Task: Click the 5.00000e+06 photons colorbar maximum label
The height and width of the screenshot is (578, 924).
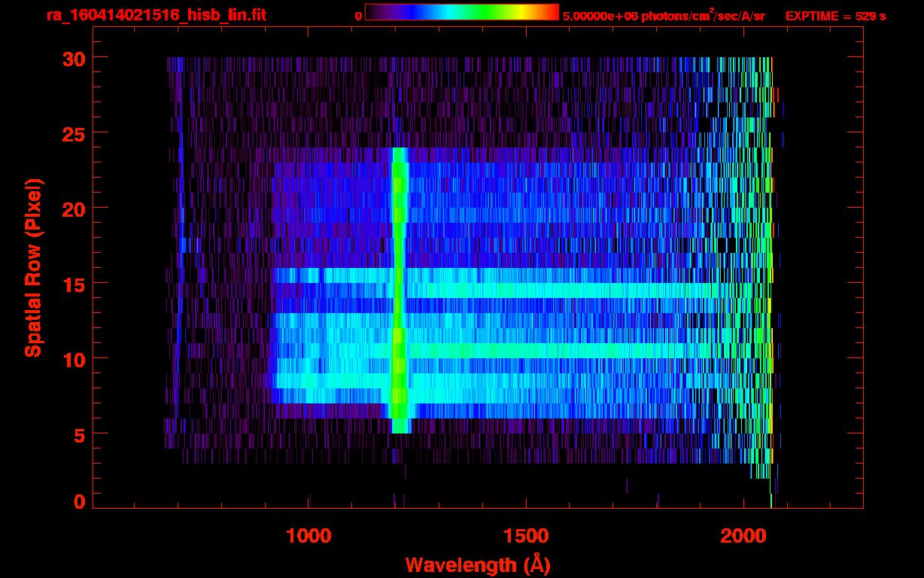Action: pyautogui.click(x=664, y=16)
